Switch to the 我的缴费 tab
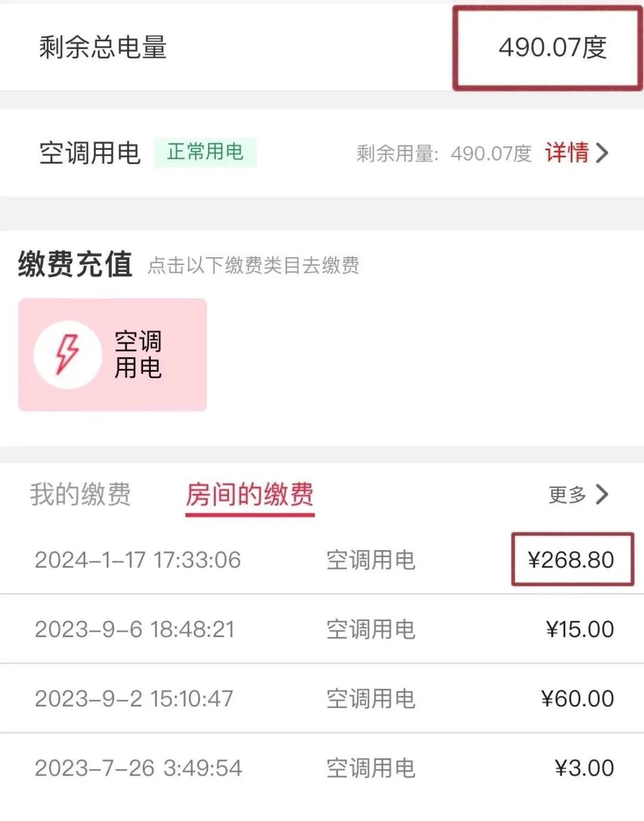The width and height of the screenshot is (644, 821). (x=80, y=495)
